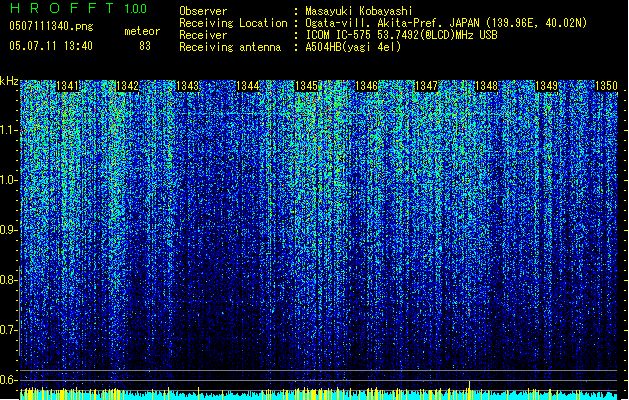Click the kHz axis unit label
The width and height of the screenshot is (629, 400).
pyautogui.click(x=9, y=81)
